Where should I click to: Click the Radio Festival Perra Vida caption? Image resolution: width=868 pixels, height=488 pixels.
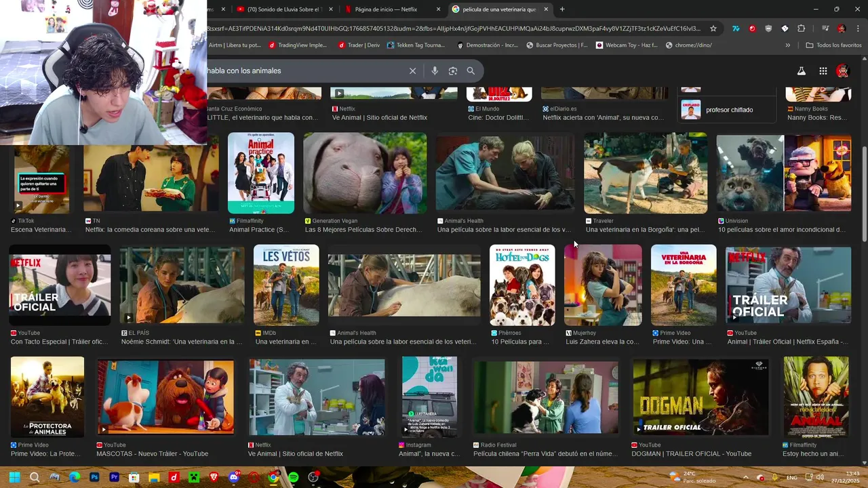pos(545,453)
